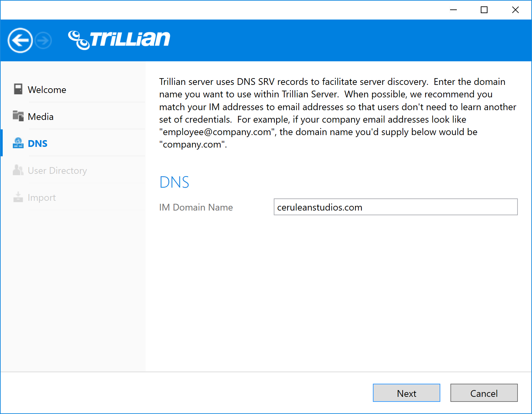Screen dimensions: 532x414
Task: Close the setup window
Action: coord(515,10)
